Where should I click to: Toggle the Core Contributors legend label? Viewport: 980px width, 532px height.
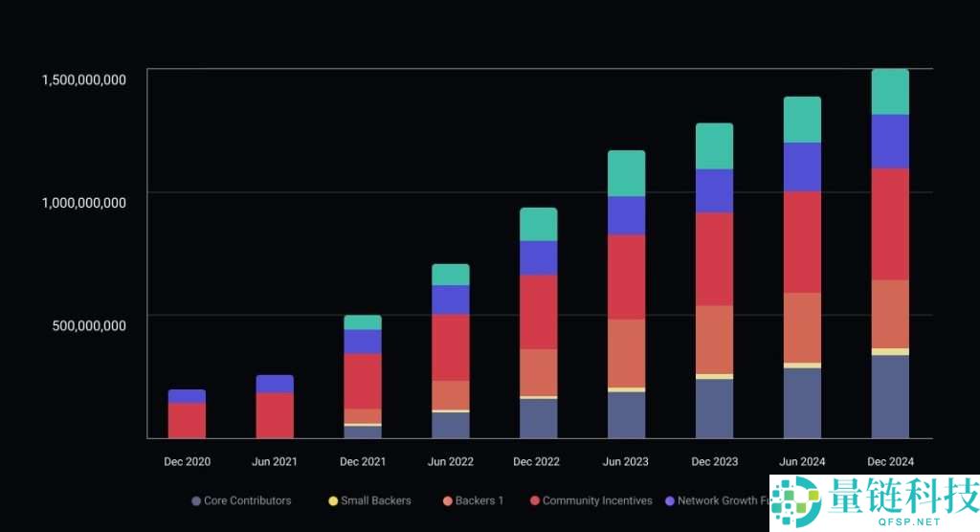pos(247,501)
